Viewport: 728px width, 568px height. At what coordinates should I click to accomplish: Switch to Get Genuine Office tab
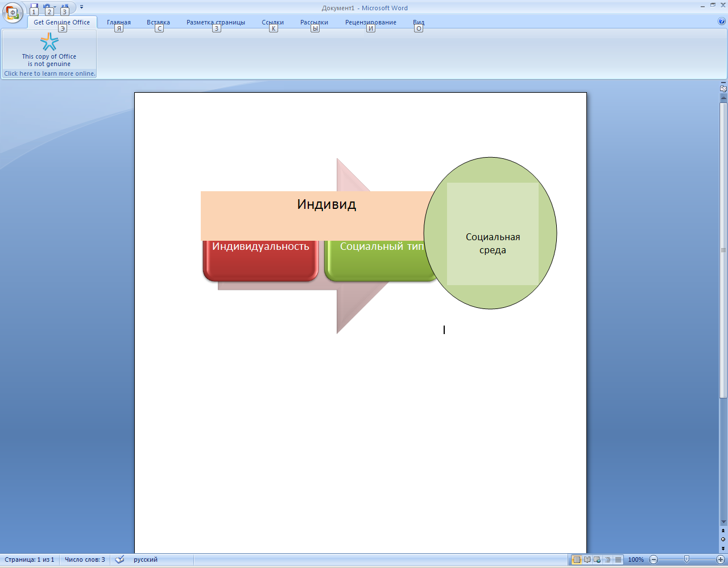[61, 22]
